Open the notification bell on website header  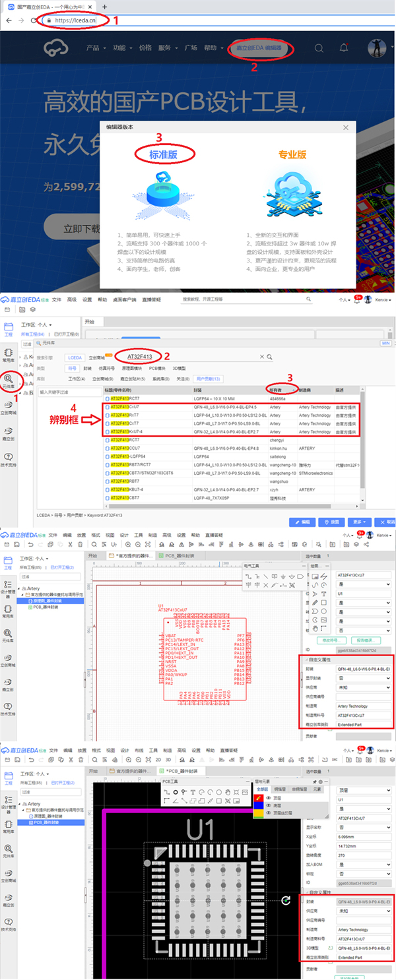[343, 48]
